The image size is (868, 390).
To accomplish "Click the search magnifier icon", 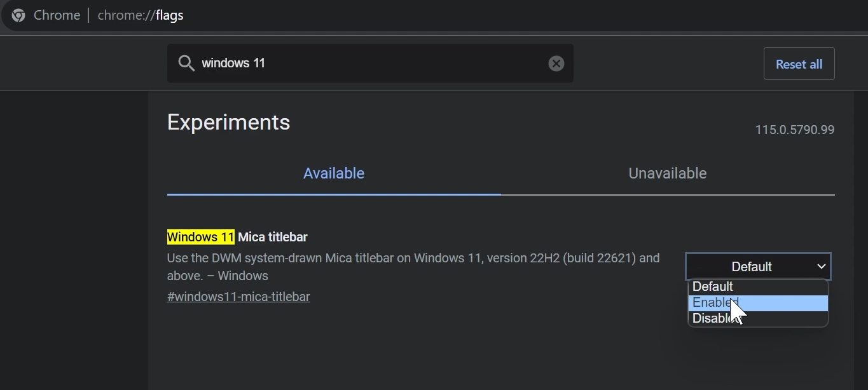I will click(x=186, y=63).
